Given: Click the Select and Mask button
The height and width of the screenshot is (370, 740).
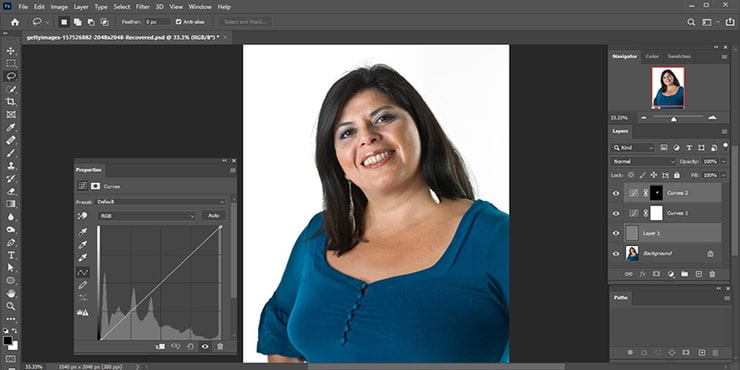Looking at the screenshot, I should [x=245, y=22].
